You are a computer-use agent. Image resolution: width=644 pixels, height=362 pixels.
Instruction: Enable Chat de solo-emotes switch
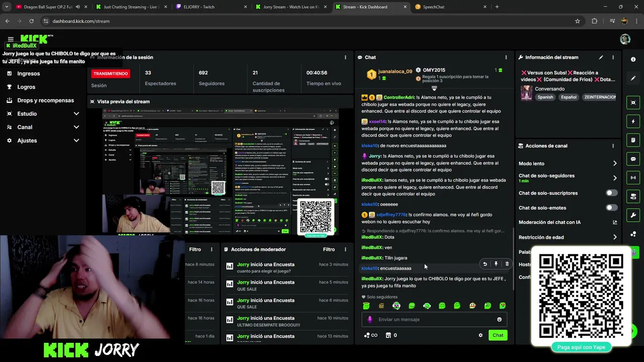612,208
